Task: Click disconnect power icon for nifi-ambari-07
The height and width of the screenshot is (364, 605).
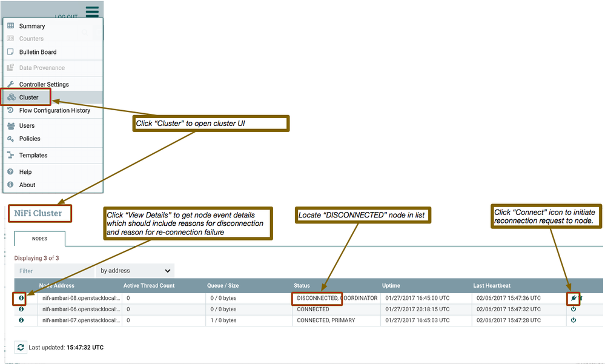Action: (574, 320)
